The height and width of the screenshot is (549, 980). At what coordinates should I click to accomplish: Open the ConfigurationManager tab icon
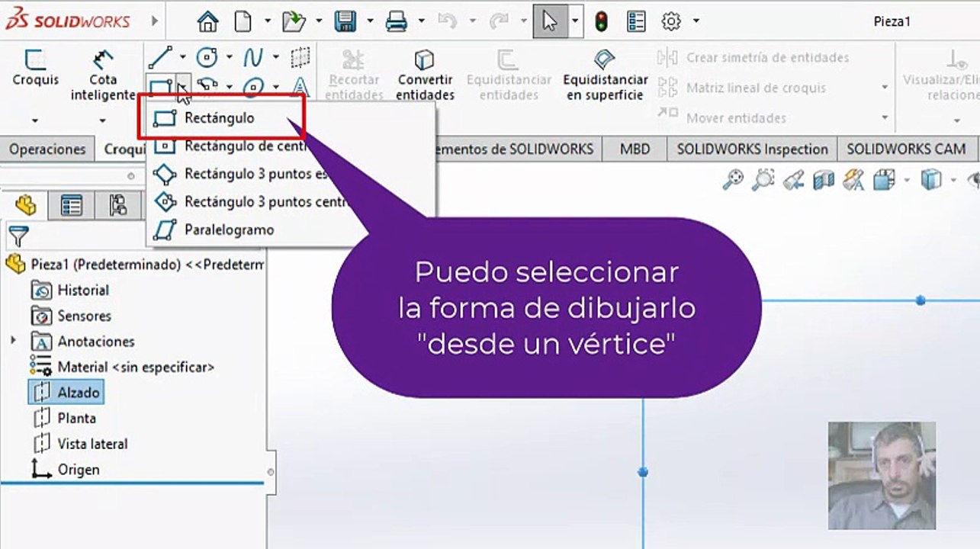[118, 206]
